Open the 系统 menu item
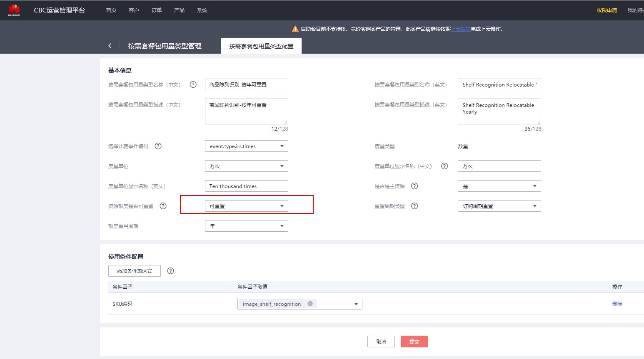Screen dimensions: 644x359 tap(202, 10)
